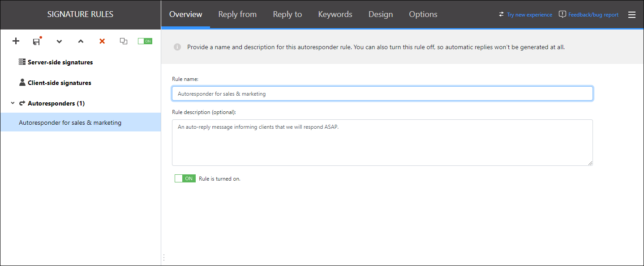Delete the selected rule with the red X
The width and height of the screenshot is (644, 266).
tap(102, 41)
